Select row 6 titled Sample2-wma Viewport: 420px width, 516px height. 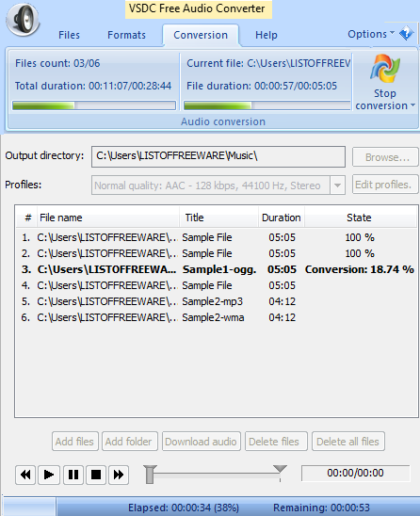[x=217, y=317]
